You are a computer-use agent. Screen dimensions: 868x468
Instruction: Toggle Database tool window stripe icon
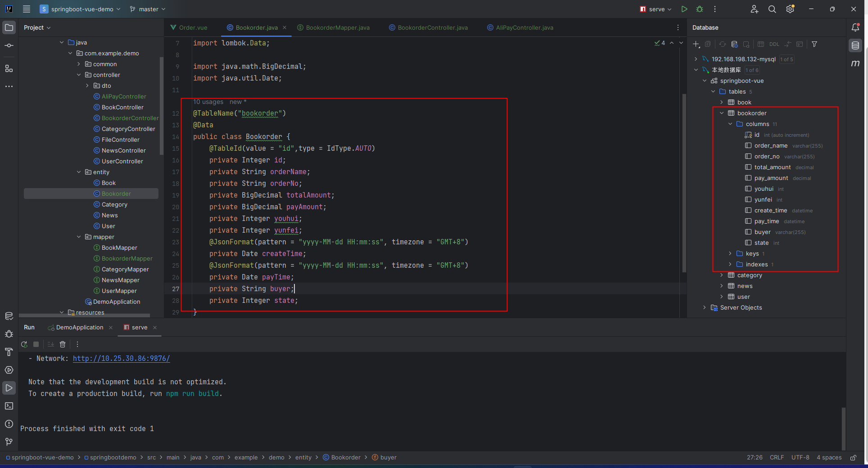point(855,45)
